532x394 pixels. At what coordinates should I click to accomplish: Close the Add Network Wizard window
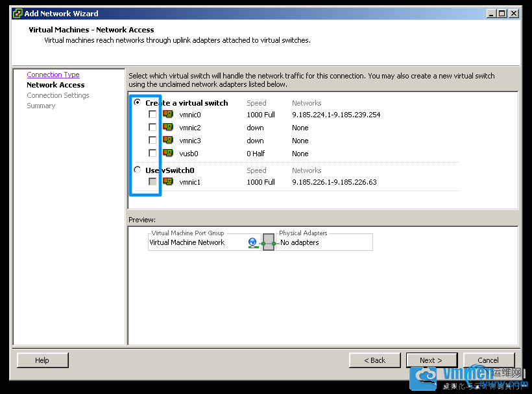pyautogui.click(x=514, y=14)
